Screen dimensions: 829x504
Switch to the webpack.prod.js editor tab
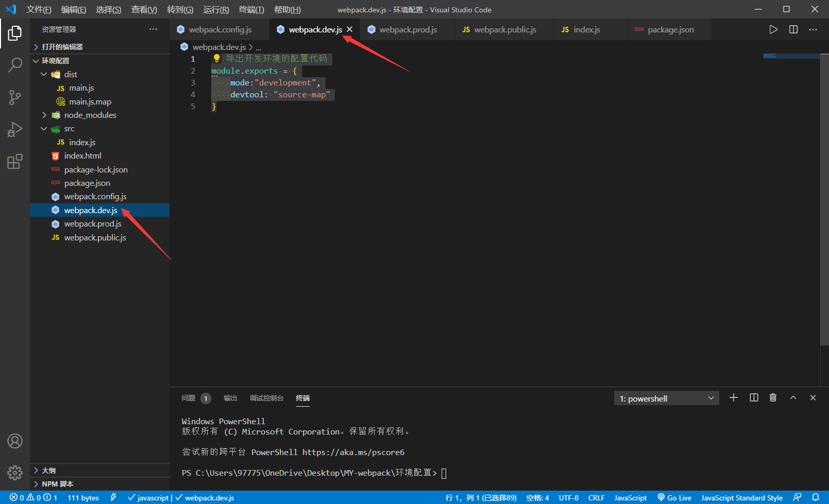(408, 29)
